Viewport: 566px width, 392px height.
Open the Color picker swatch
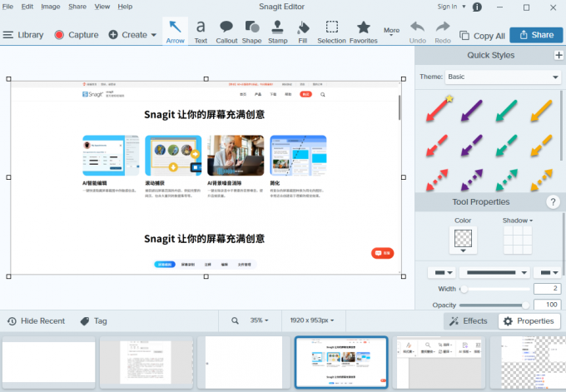pos(463,240)
